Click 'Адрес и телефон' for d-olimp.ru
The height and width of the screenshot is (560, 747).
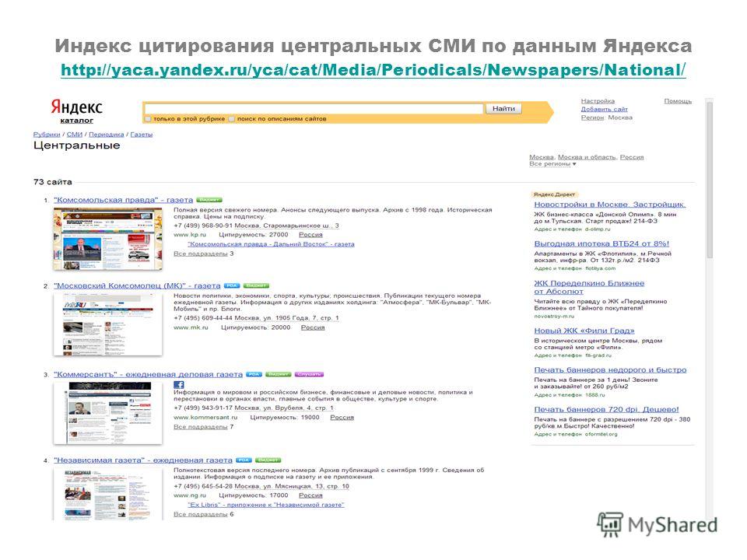(558, 229)
